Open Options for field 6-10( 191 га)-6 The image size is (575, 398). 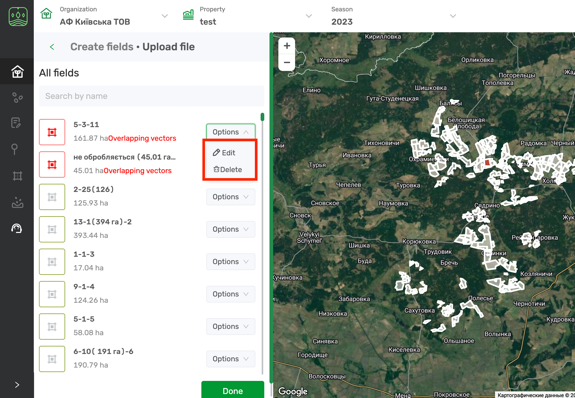pyautogui.click(x=231, y=359)
